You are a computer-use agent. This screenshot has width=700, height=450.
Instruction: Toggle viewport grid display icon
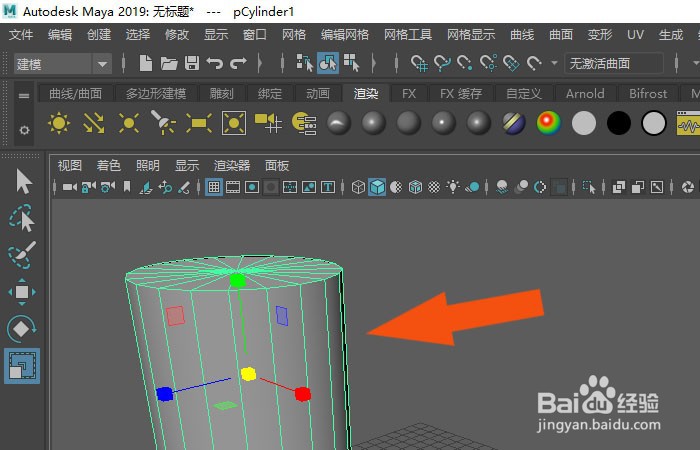click(214, 187)
